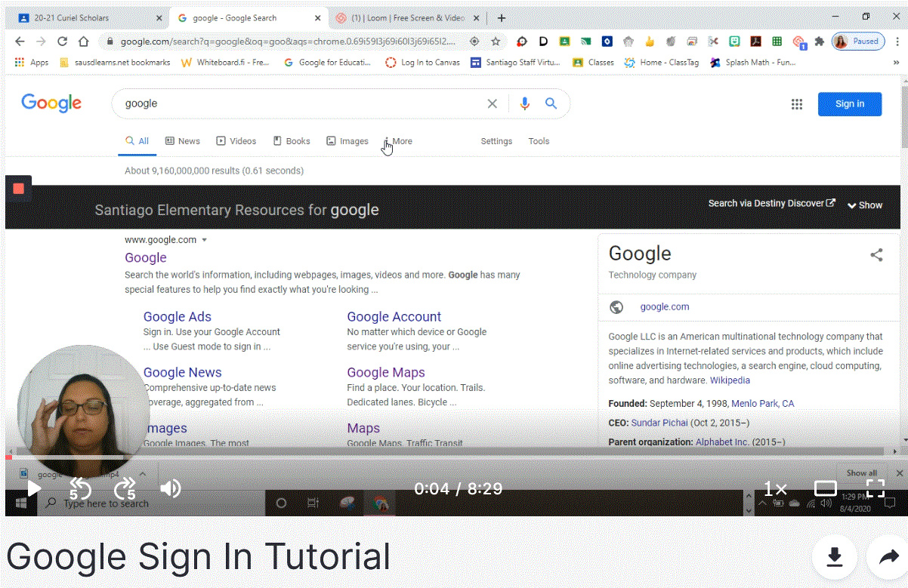Mute the video volume

click(x=171, y=489)
